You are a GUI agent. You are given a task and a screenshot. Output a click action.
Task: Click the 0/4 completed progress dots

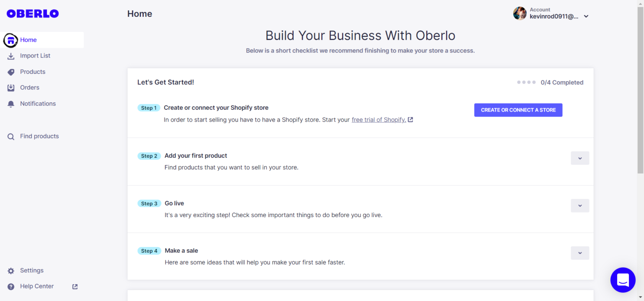tap(526, 82)
